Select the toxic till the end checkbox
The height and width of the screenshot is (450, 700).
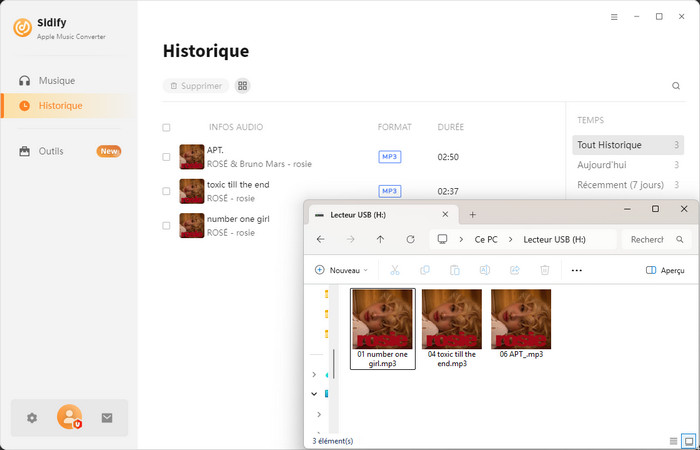[166, 191]
